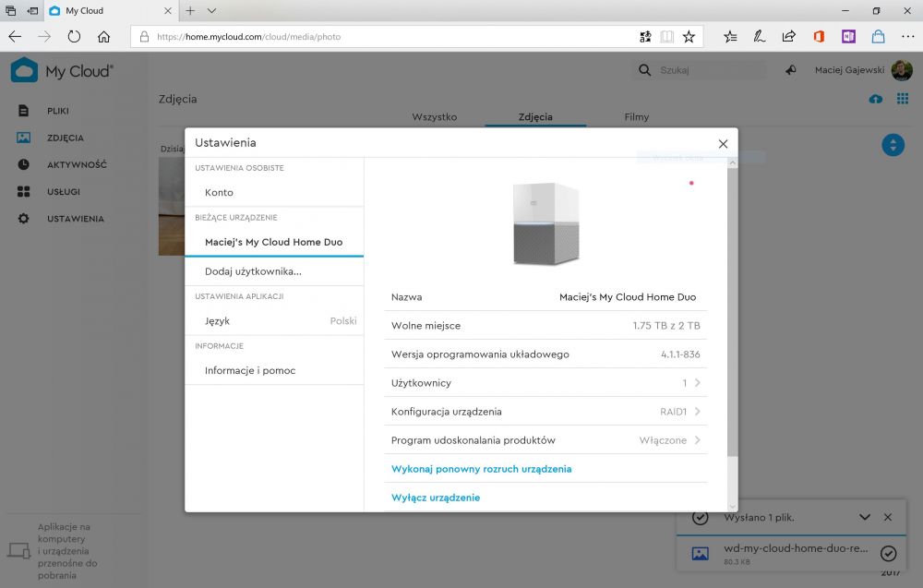
Task: Expand Program udoskonalania produktów chevron
Action: (x=697, y=439)
